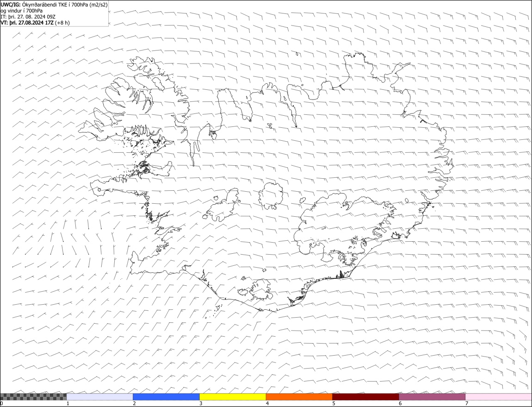The height and width of the screenshot is (407, 532).
Task: Click the light pink legend swatch above 7
Action: [498, 396]
